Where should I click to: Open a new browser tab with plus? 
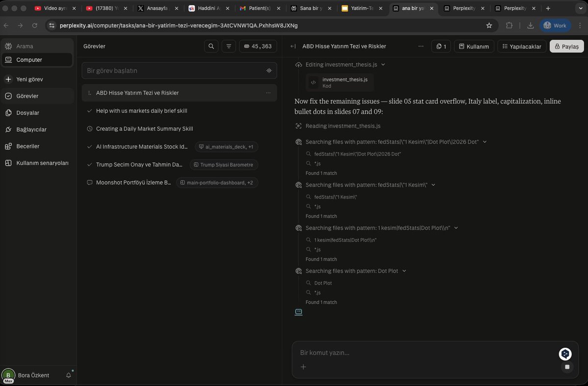point(548,8)
